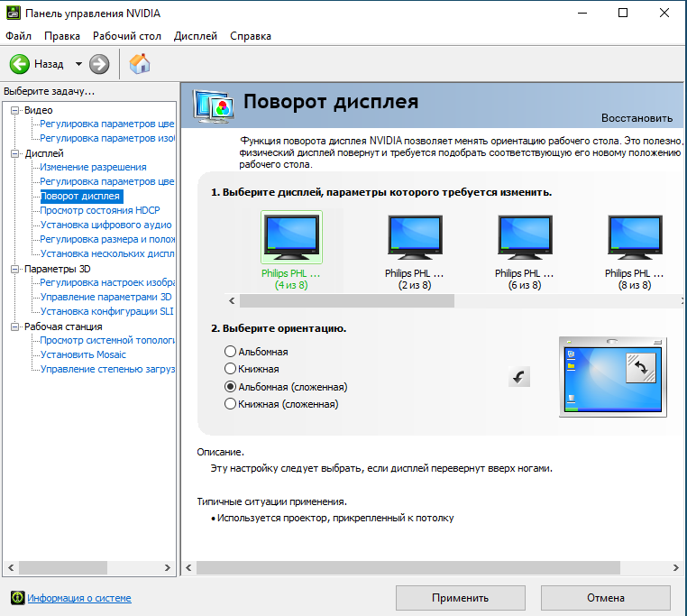
Task: Click the green Back arrow icon
Action: pyautogui.click(x=20, y=64)
